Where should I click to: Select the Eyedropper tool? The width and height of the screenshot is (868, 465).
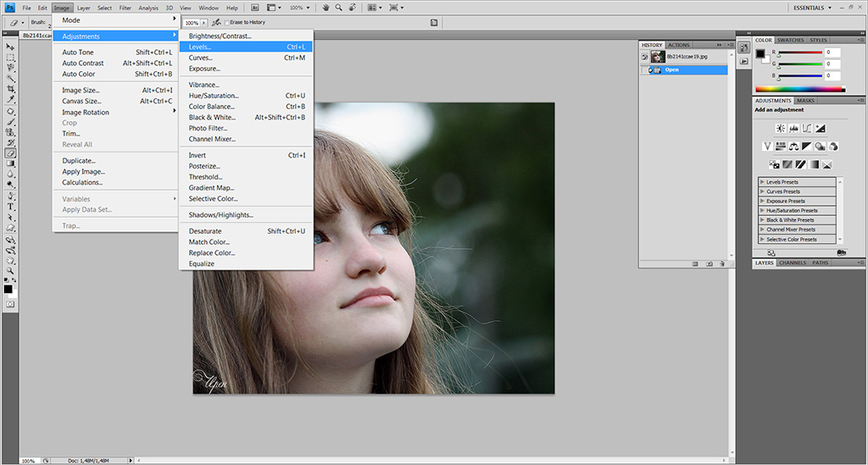pos(10,100)
